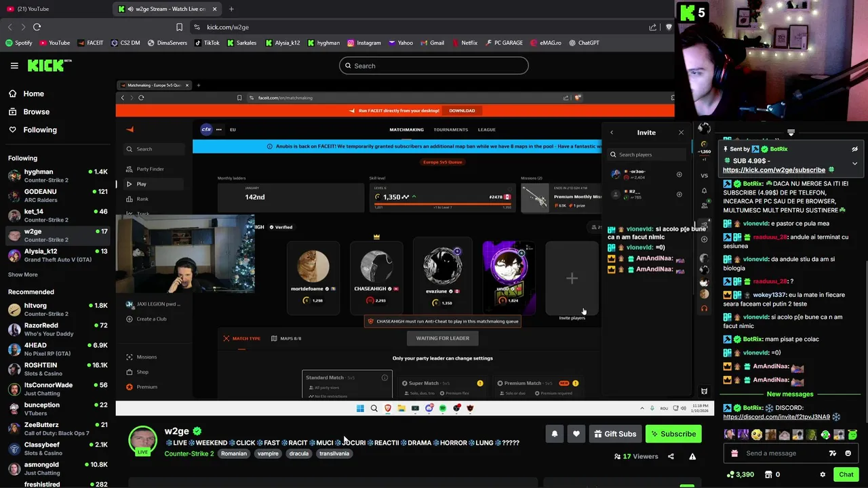The width and height of the screenshot is (868, 488).
Task: Open a new browser tab
Action: click(x=231, y=9)
